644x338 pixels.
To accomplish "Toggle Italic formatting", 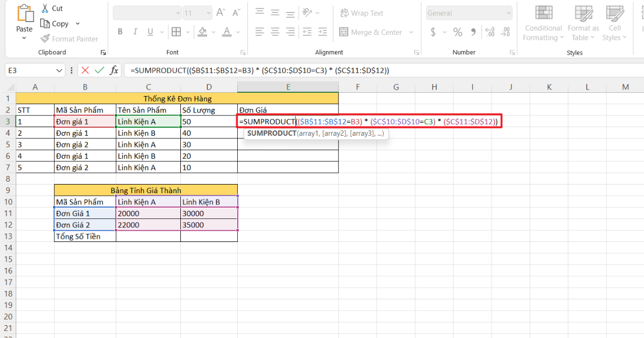I will (135, 32).
